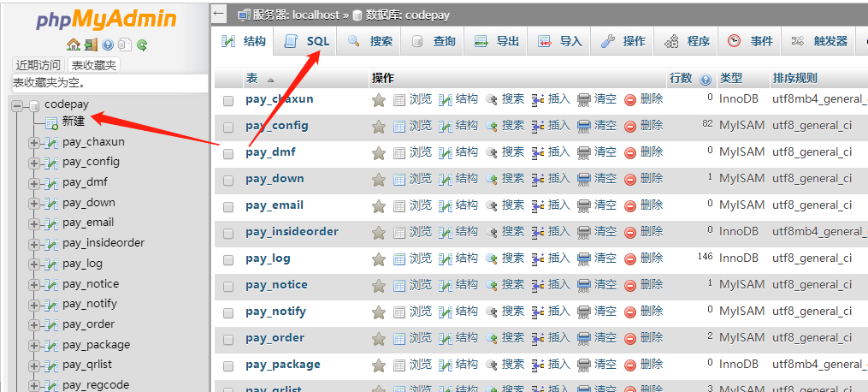
Task: Click the red delete icon for pay_log
Action: [x=630, y=258]
